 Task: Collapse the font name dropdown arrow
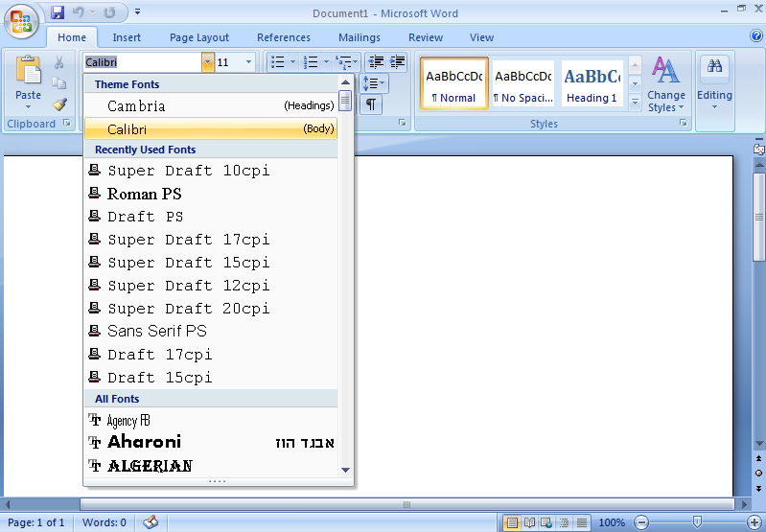click(x=208, y=62)
